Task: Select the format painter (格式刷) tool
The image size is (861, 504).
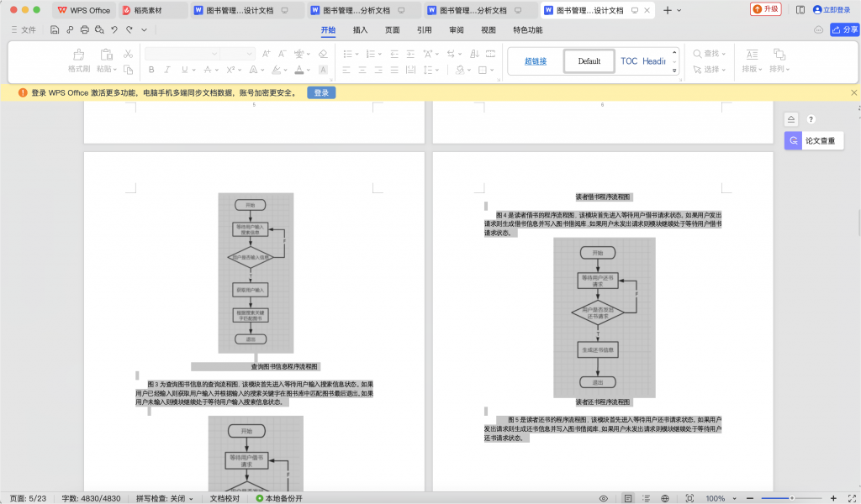Action: coord(79,59)
